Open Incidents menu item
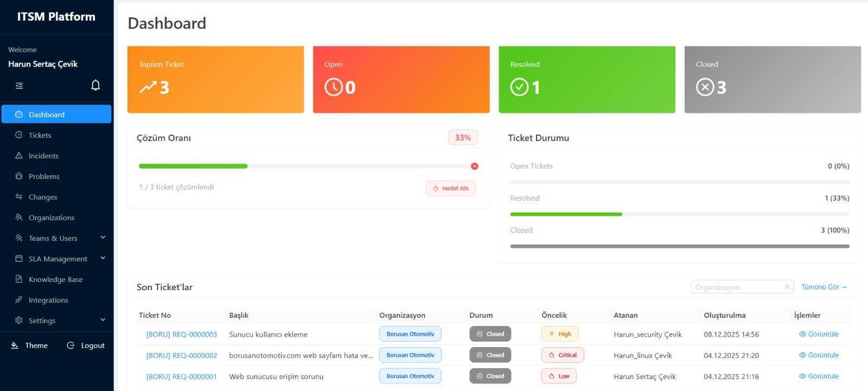 click(56, 156)
